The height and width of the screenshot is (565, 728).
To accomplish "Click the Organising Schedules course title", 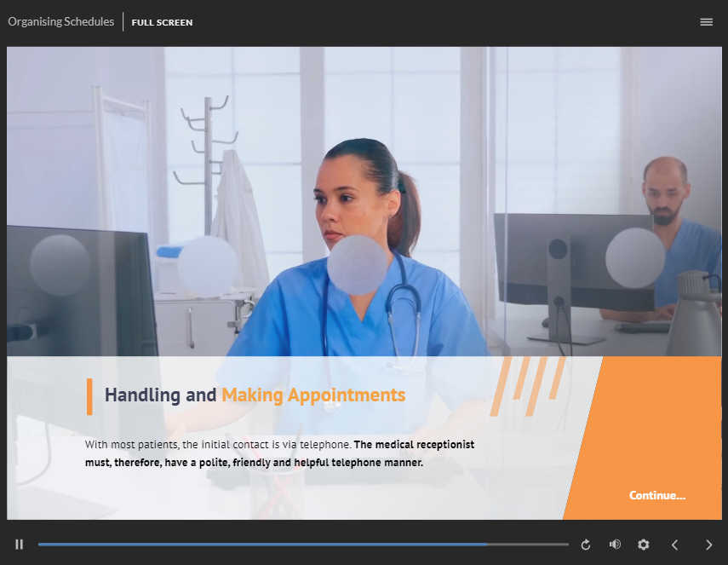I will click(x=60, y=22).
